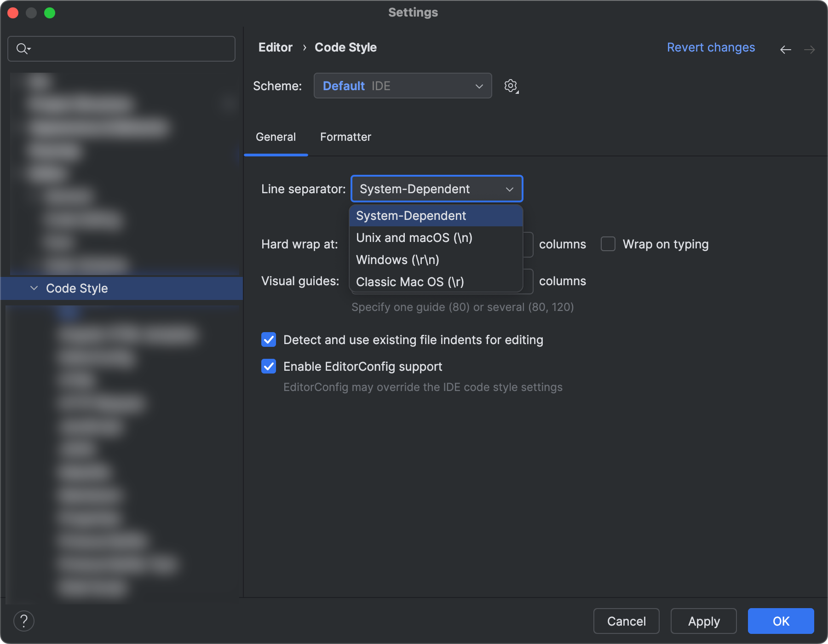The height and width of the screenshot is (644, 828).
Task: Disable detect and use existing file indents
Action: coord(269,339)
